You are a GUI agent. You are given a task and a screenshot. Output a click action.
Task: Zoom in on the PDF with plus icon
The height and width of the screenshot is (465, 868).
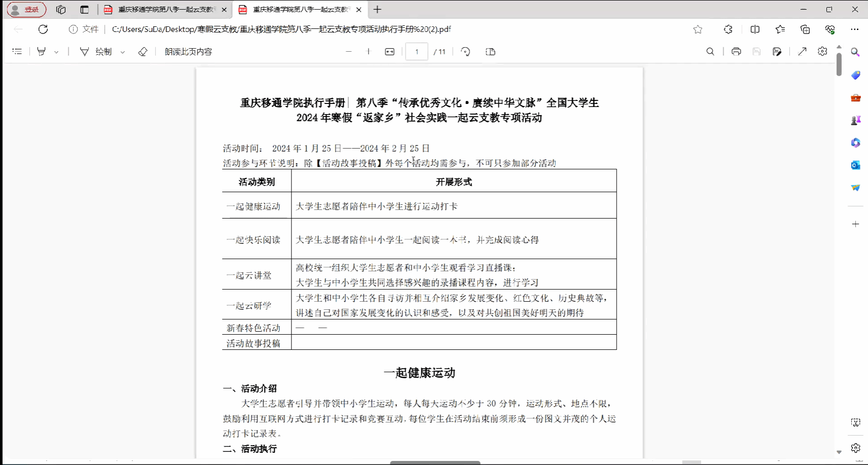(x=369, y=52)
